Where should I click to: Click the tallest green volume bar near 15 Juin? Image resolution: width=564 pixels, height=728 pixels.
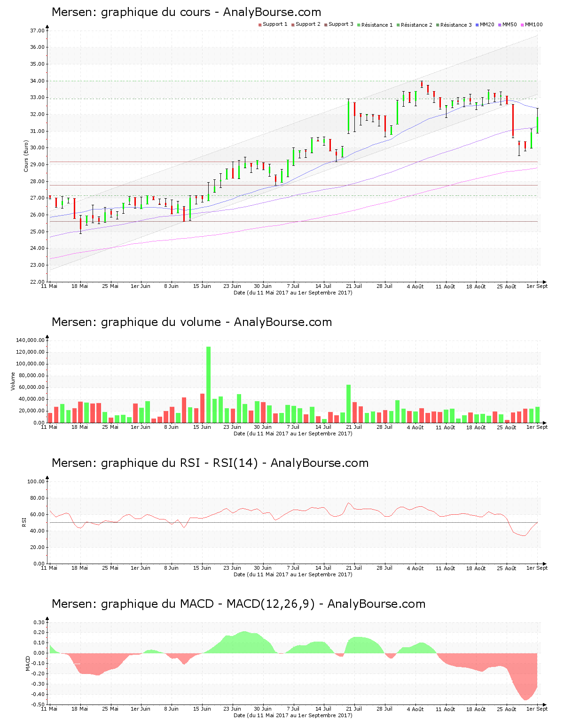point(208,385)
